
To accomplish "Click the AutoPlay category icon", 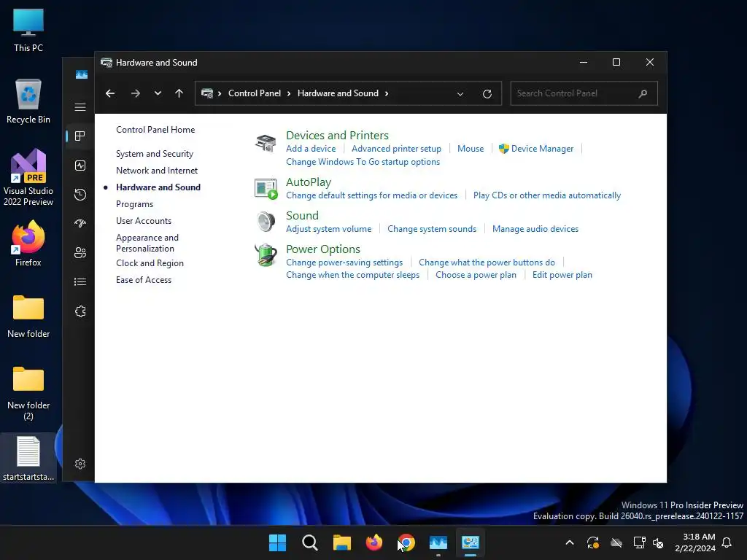I will (x=266, y=189).
